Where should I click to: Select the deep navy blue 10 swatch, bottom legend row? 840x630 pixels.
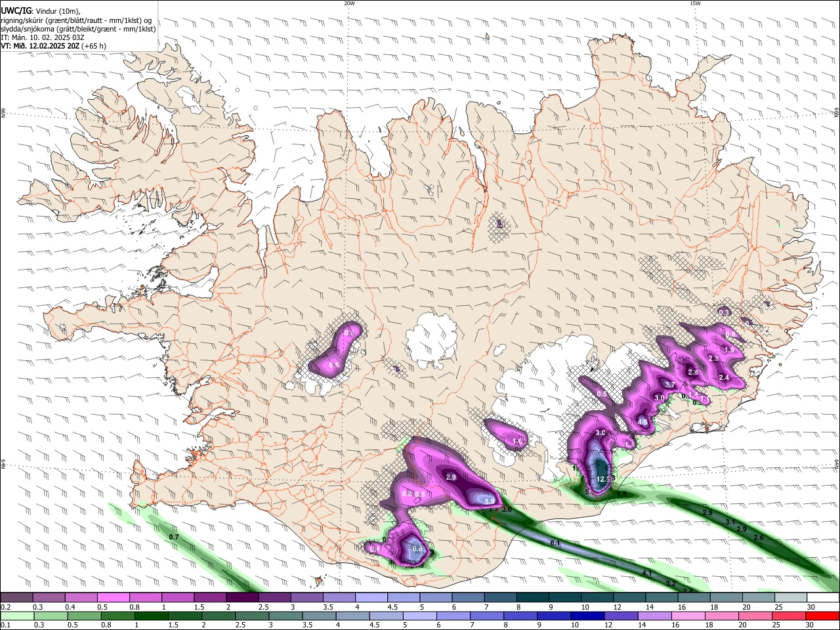pos(587,616)
